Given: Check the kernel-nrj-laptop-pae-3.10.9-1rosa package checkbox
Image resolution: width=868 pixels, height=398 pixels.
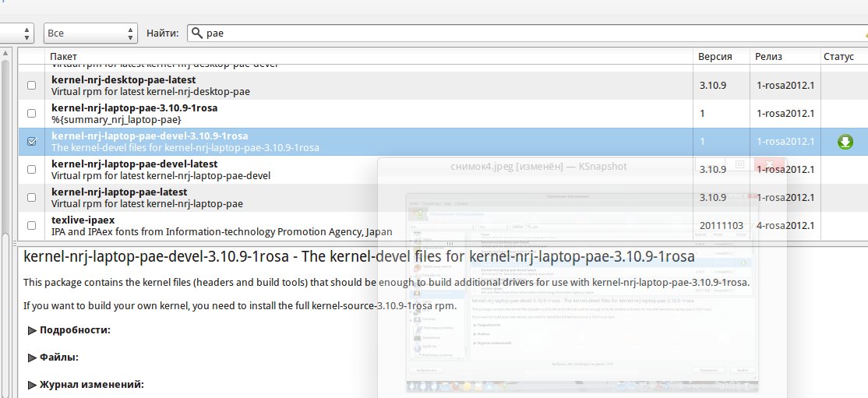Looking at the screenshot, I should point(31,114).
